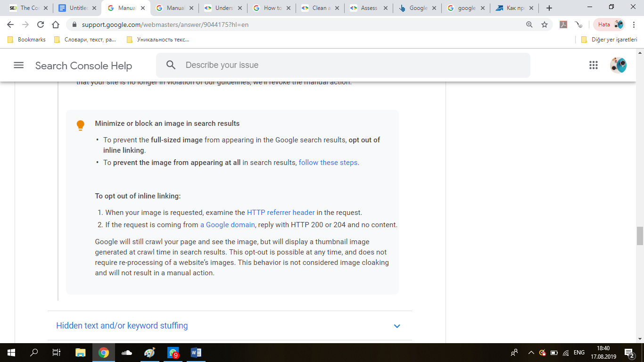Open the Уникальность текс bookmarks folder
Image resolution: width=644 pixels, height=362 pixels.
coord(158,40)
